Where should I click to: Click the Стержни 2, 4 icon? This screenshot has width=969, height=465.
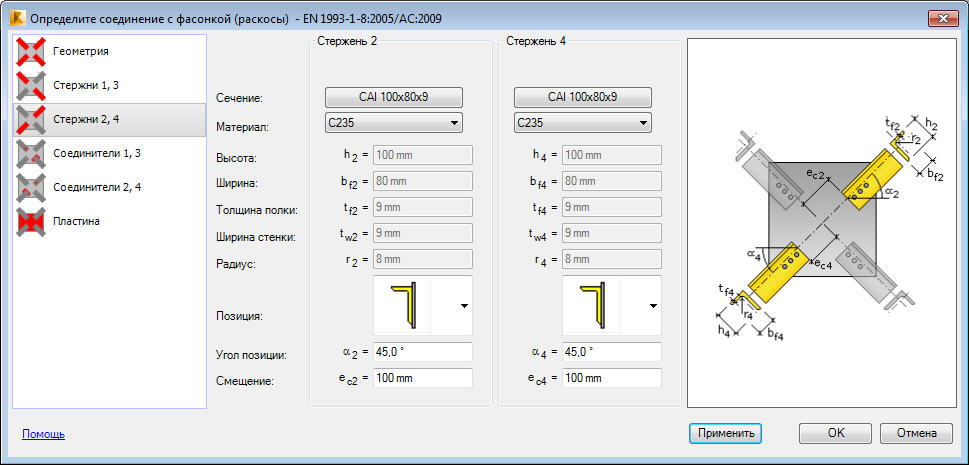tap(32, 119)
